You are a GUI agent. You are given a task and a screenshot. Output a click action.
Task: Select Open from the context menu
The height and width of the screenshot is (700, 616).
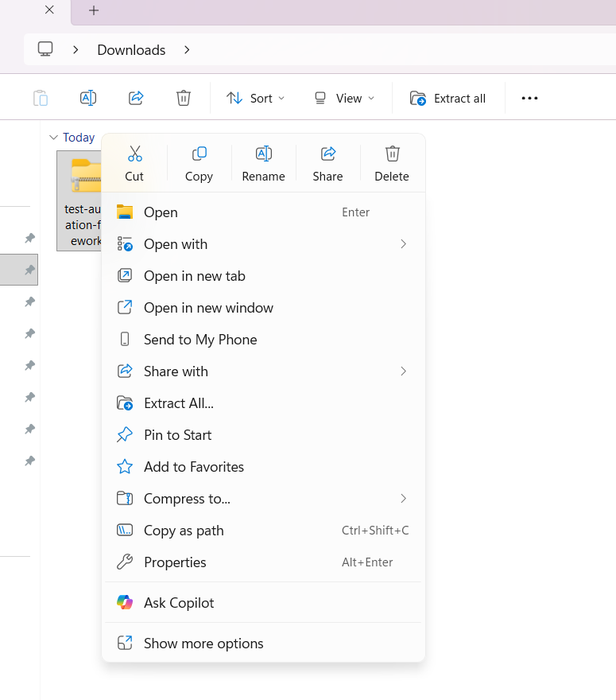click(x=263, y=212)
